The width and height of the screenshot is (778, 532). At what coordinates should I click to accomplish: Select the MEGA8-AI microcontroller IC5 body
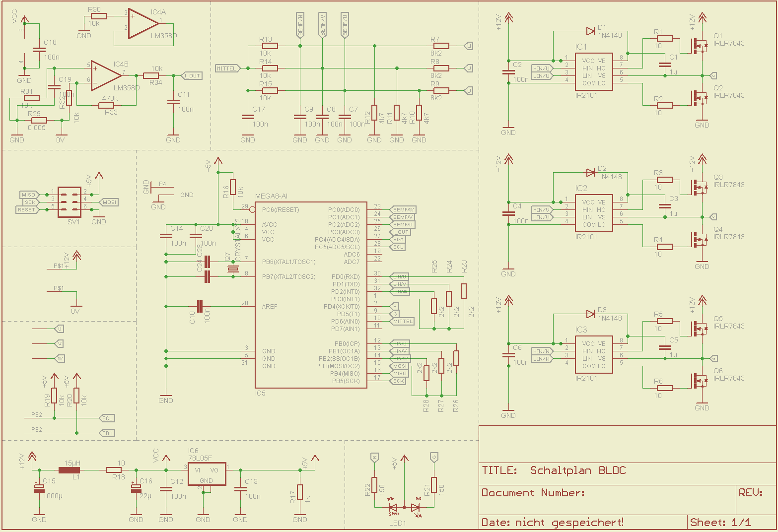pos(311,295)
